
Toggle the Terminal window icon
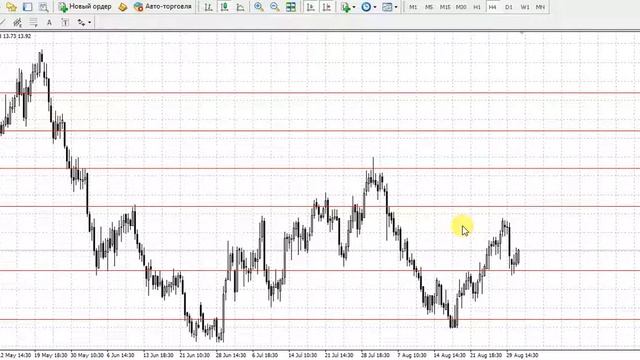point(27,7)
